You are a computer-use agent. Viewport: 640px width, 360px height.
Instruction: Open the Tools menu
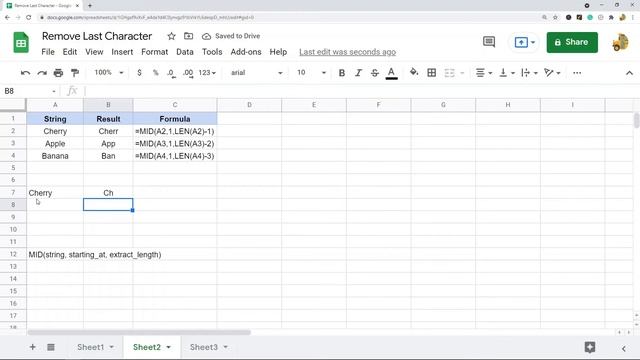pyautogui.click(x=212, y=52)
